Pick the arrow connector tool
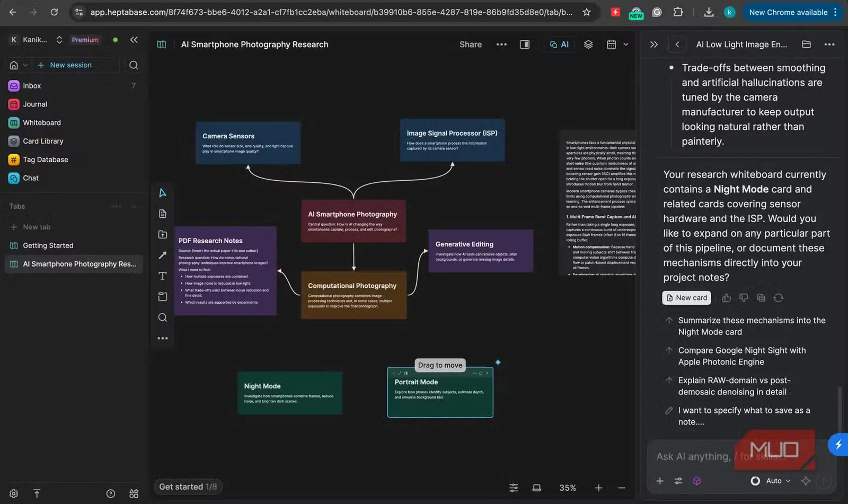The height and width of the screenshot is (504, 848). click(x=163, y=255)
